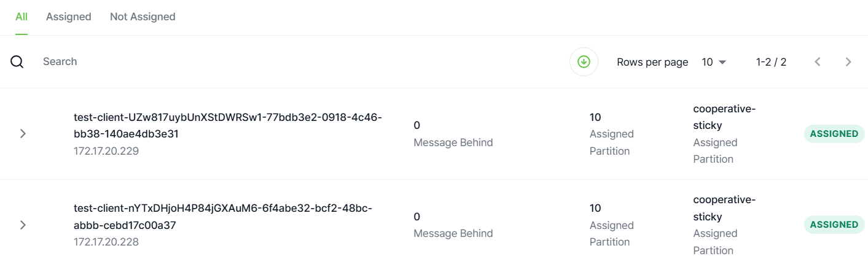
Task: Select the test-client-UZw817 consumer name
Action: coord(228,125)
